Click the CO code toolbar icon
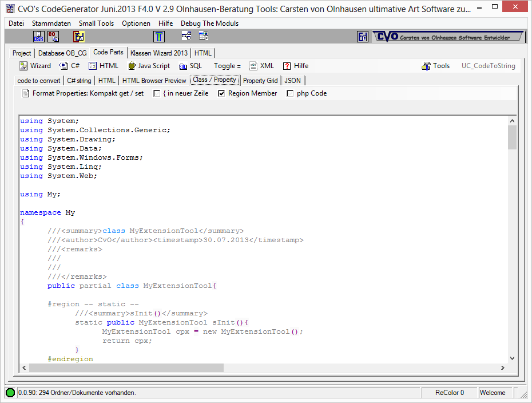The image size is (532, 403). (53, 36)
